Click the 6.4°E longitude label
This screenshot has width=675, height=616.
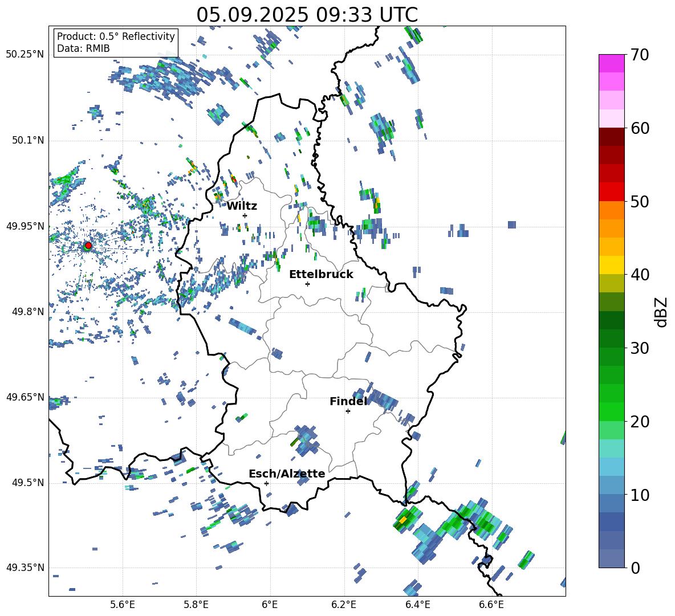[x=417, y=605]
